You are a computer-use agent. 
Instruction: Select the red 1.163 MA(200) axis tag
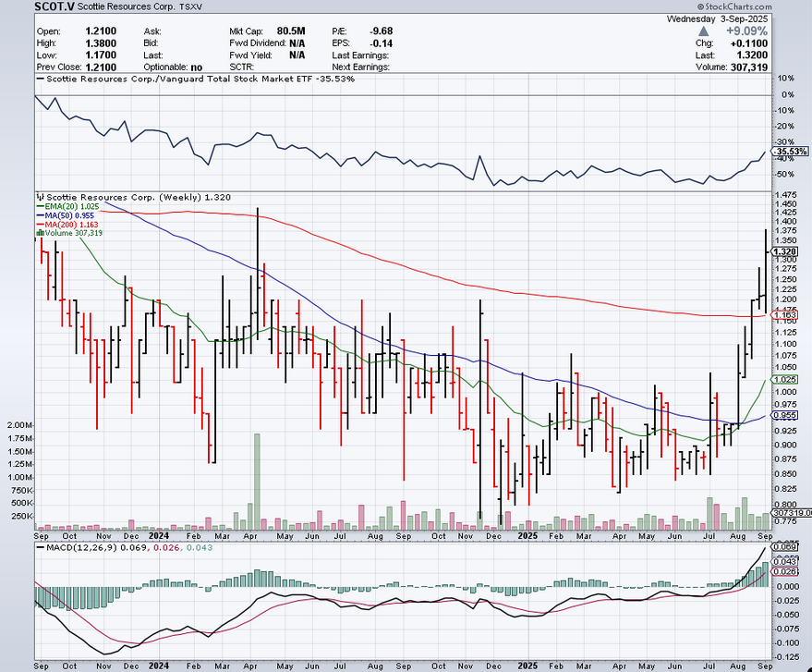(786, 316)
